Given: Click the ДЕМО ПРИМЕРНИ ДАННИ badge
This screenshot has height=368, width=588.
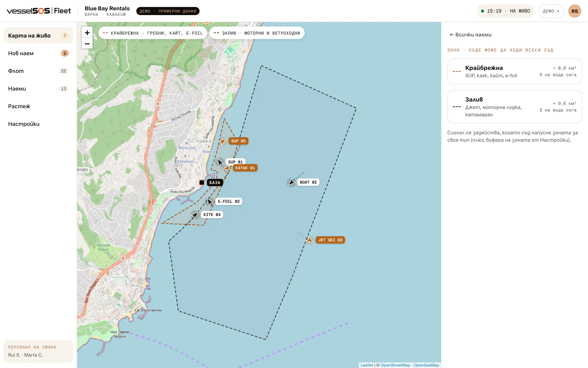Looking at the screenshot, I should click(x=168, y=11).
